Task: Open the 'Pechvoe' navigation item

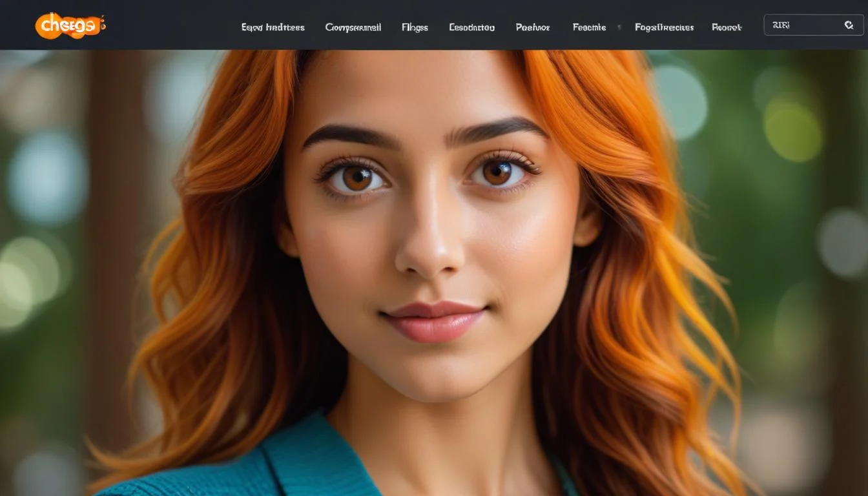Action: pyautogui.click(x=533, y=27)
